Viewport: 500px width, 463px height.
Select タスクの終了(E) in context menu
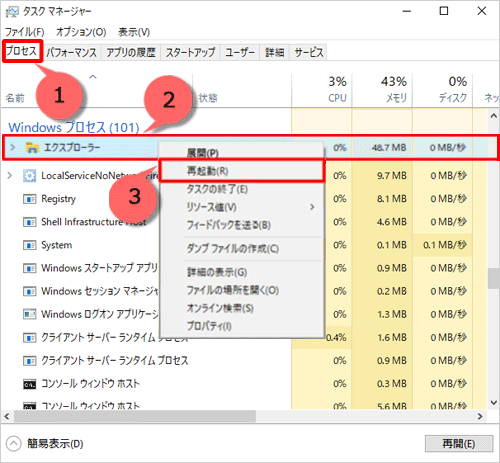tap(217, 189)
